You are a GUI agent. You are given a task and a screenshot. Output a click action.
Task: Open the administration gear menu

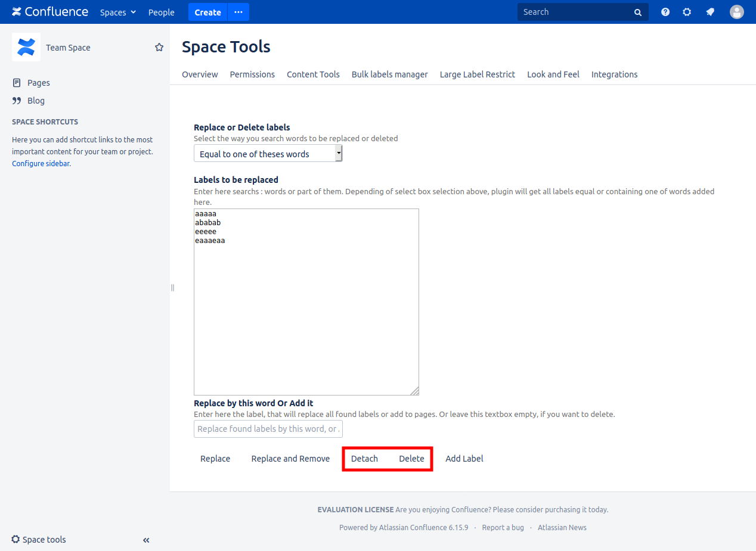tap(687, 12)
